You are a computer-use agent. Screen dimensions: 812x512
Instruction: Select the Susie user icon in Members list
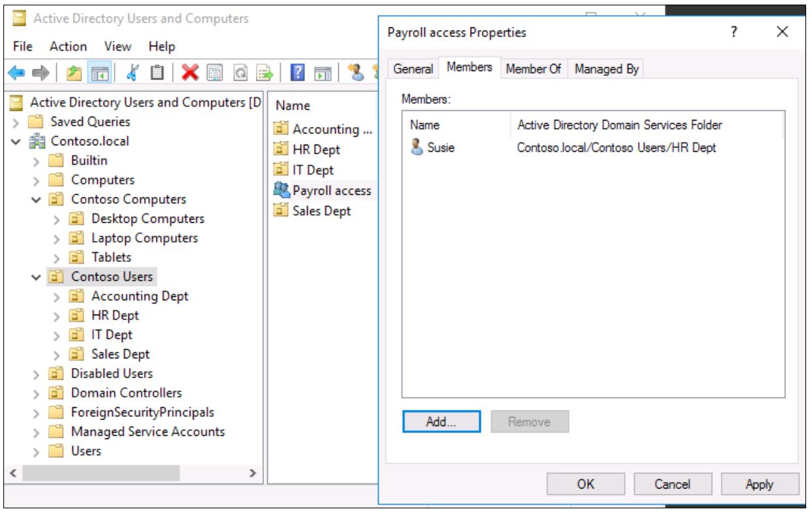pyautogui.click(x=416, y=148)
